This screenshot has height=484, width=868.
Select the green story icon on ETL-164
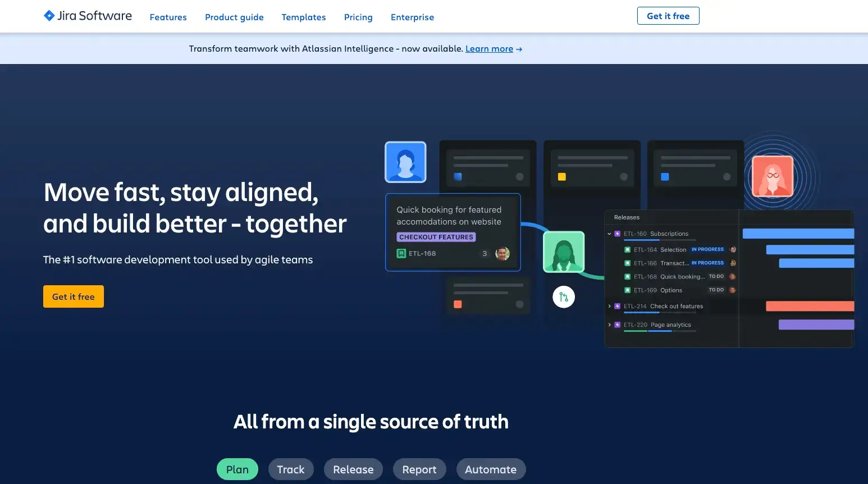click(627, 250)
